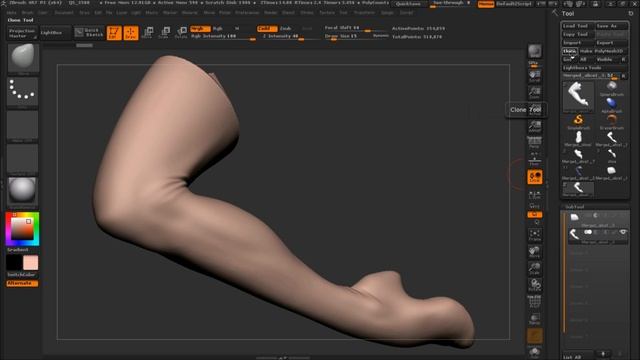Toggle the Floor grid icon
The width and height of the screenshot is (640, 360).
coord(535,160)
